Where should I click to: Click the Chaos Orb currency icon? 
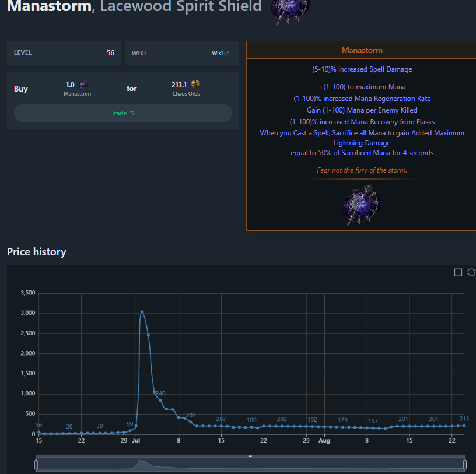point(195,84)
